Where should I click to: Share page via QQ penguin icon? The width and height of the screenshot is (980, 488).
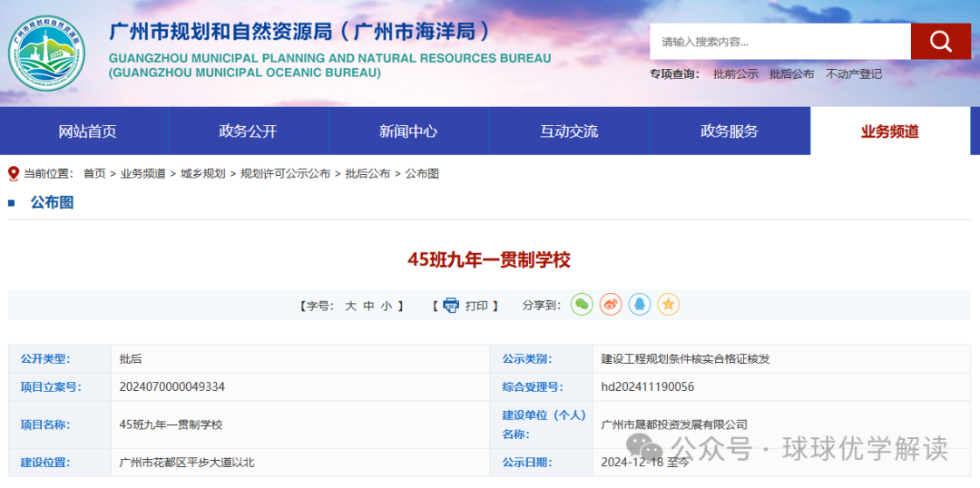[640, 304]
